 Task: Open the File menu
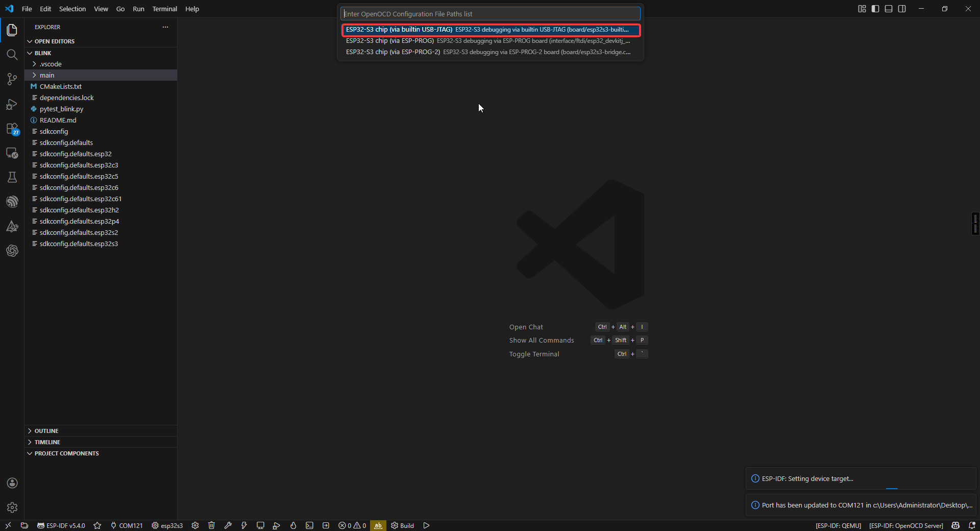click(27, 9)
